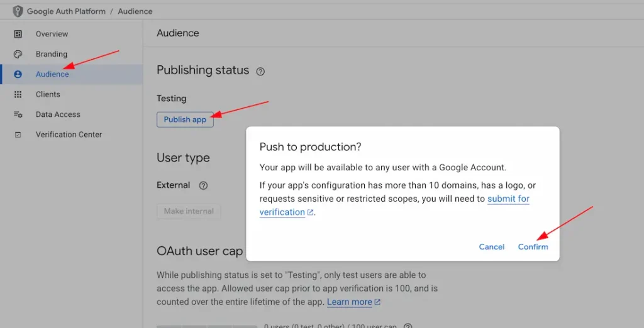Open the Data Access sidebar item
Screen dimensions: 644x328
(58, 114)
